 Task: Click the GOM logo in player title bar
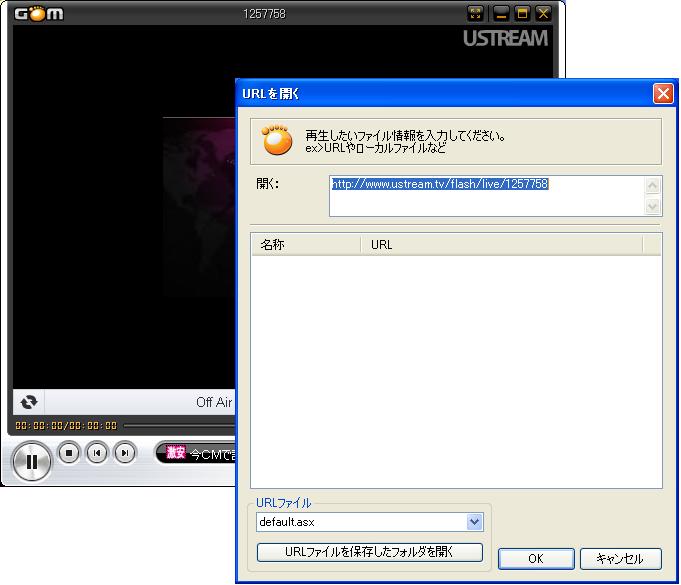(39, 14)
